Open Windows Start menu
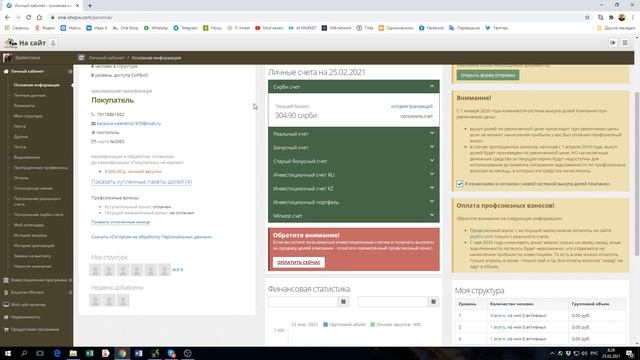 pos(7,353)
